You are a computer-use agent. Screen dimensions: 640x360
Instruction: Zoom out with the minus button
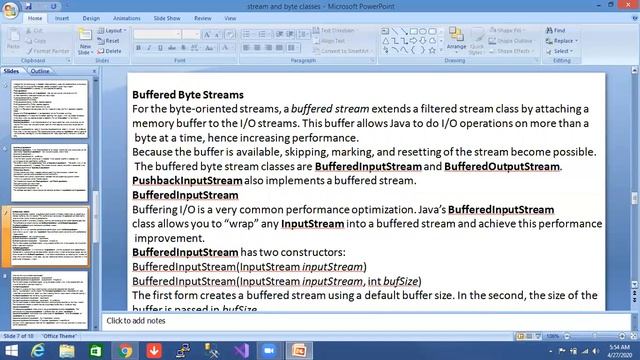[567, 336]
